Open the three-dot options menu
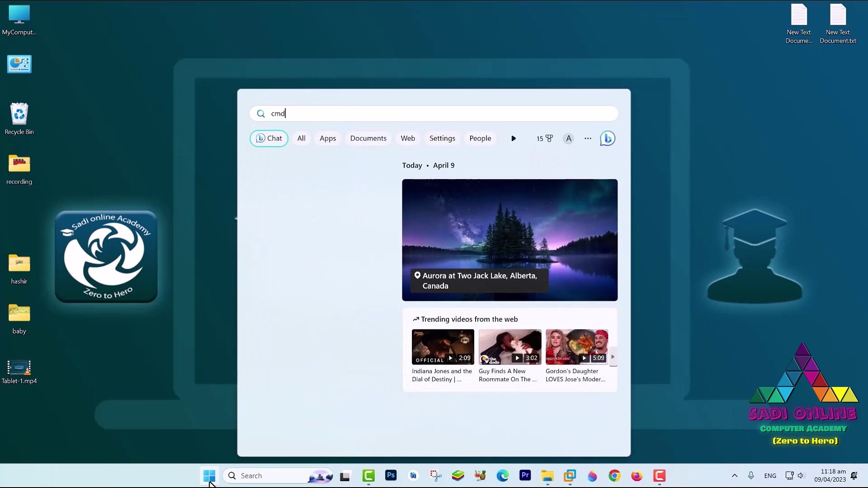This screenshot has height=488, width=868. pos(587,138)
